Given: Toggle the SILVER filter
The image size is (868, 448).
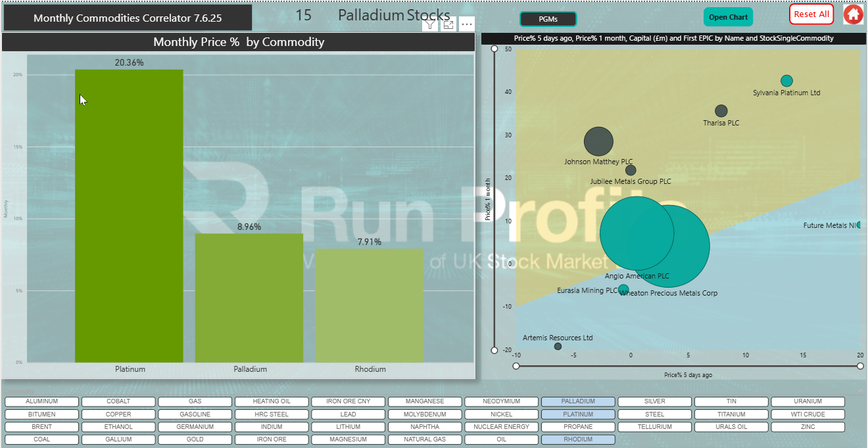Looking at the screenshot, I should tap(655, 401).
